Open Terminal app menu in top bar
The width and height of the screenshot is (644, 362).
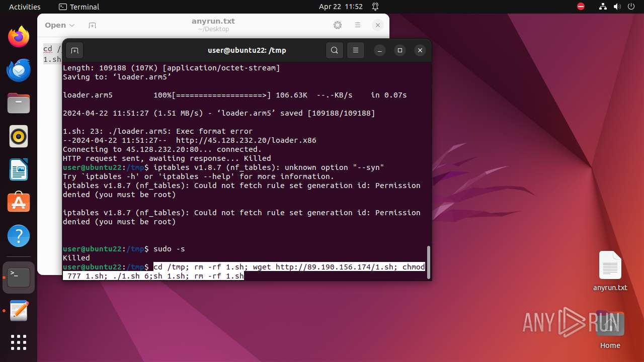(79, 7)
